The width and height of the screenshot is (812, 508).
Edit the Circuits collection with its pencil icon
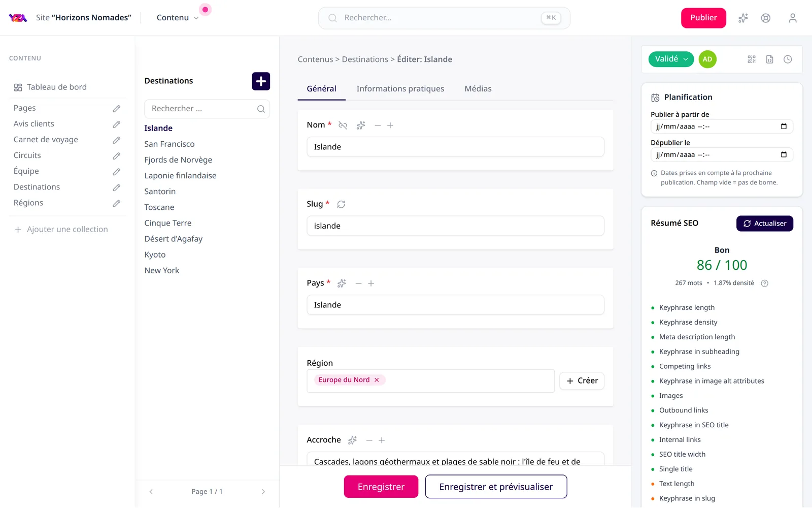click(x=116, y=156)
